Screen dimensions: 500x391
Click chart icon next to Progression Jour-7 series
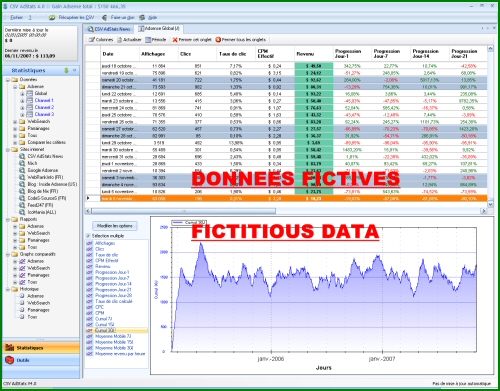pos(89,278)
